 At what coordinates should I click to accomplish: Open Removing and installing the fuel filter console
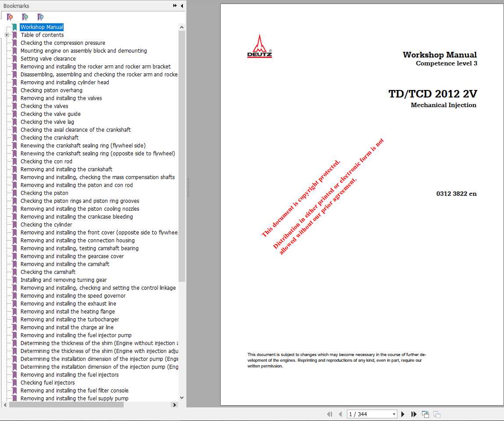[x=75, y=390]
